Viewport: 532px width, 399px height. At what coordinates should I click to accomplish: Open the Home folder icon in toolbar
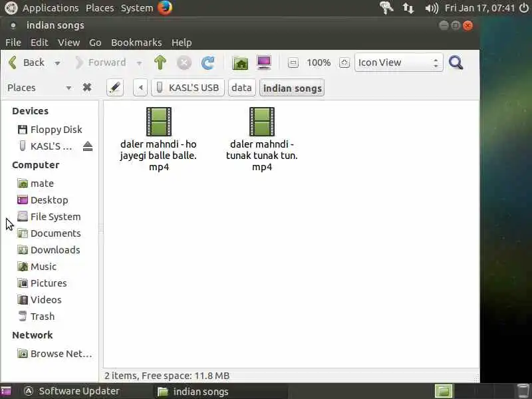pyautogui.click(x=240, y=63)
